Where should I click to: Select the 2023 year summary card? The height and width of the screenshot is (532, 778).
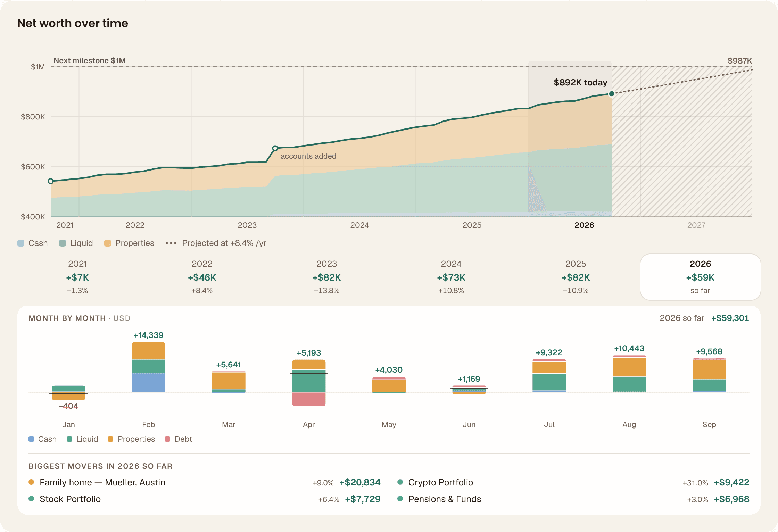click(326, 277)
